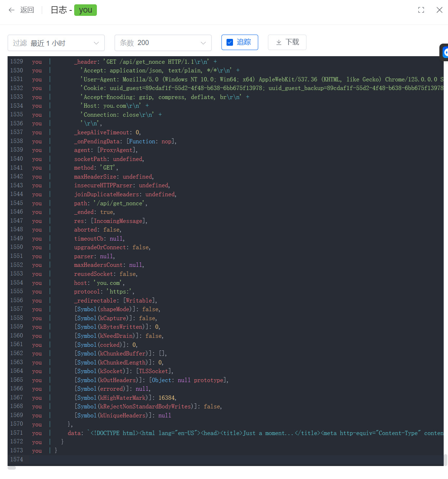Click the back arrow icon
Image resolution: width=448 pixels, height=479 pixels.
(12, 10)
